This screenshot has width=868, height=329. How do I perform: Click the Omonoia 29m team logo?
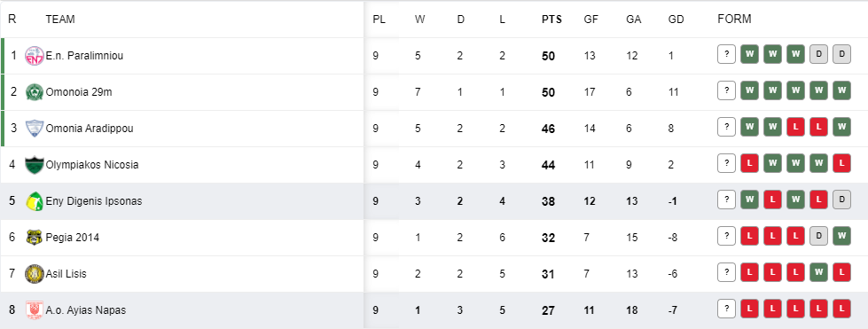(35, 92)
